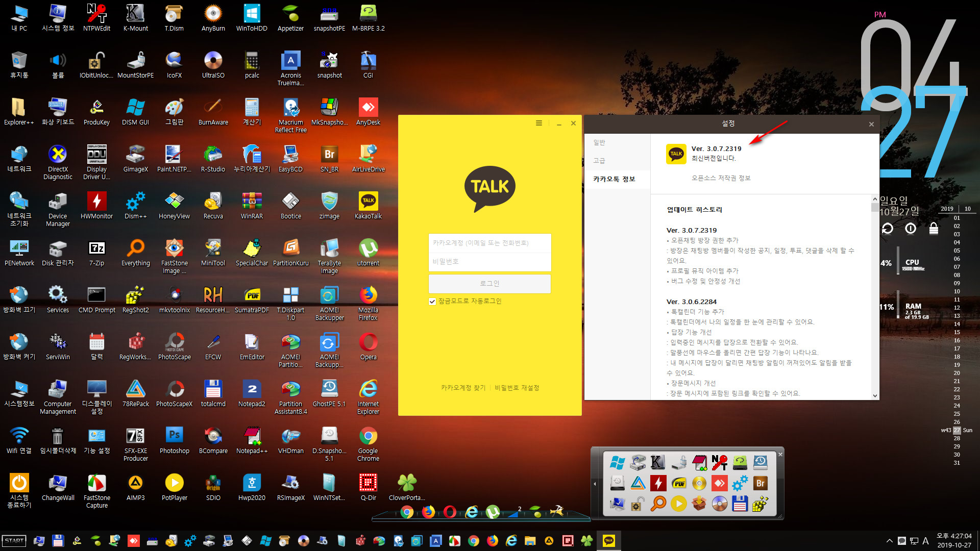
Task: Click START button on taskbar
Action: [x=14, y=541]
